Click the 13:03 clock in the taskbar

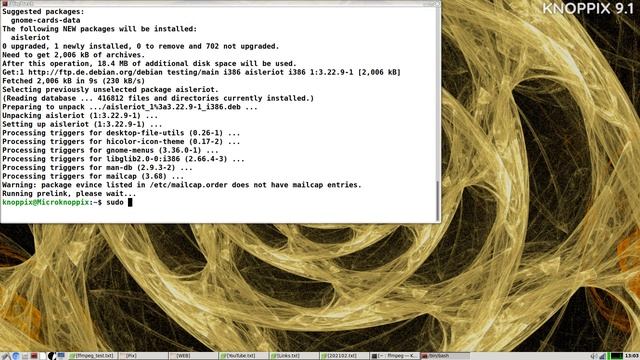[x=631, y=356]
